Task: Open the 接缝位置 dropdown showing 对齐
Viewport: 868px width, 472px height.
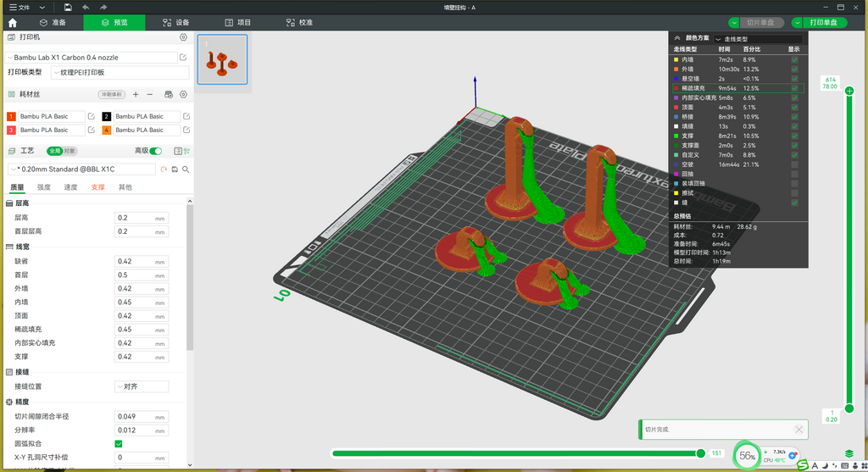Action: coord(142,386)
